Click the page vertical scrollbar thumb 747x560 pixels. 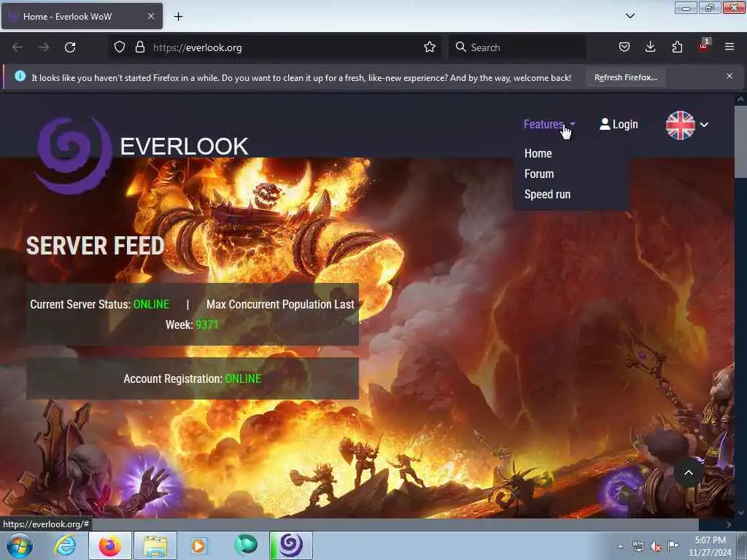(740, 142)
